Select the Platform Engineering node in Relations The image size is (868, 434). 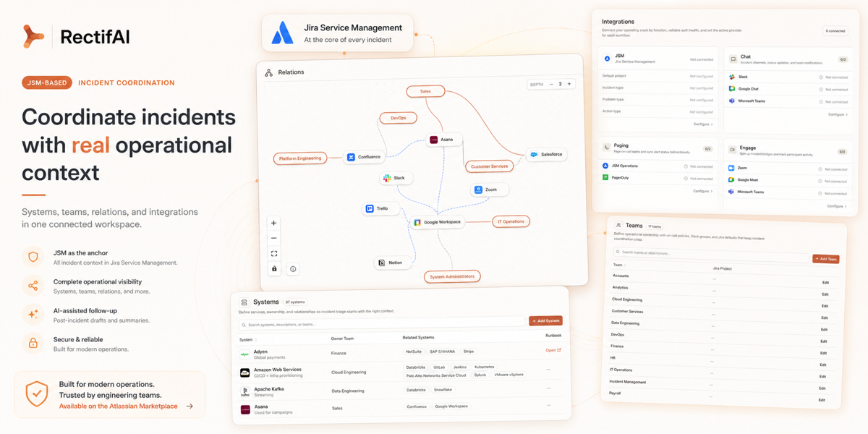(300, 158)
